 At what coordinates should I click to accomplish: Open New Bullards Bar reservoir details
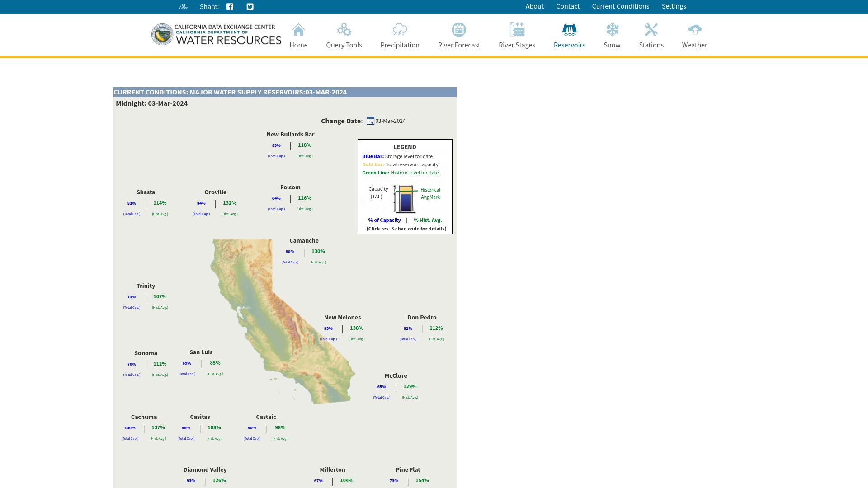point(290,135)
